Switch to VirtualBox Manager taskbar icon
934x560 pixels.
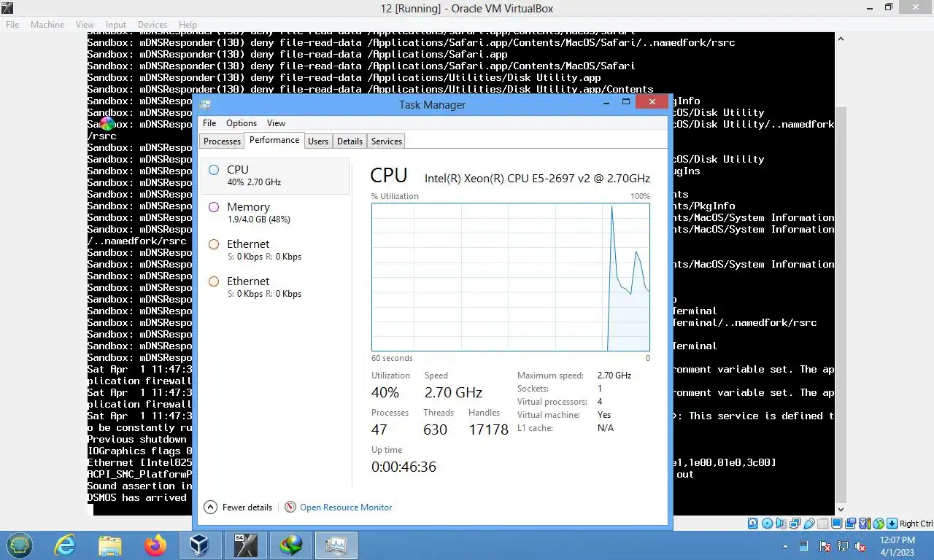coord(200,545)
